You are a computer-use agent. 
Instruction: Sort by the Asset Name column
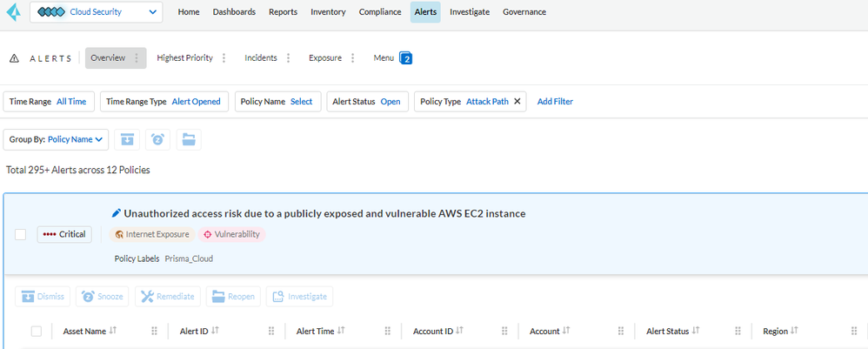click(x=113, y=331)
